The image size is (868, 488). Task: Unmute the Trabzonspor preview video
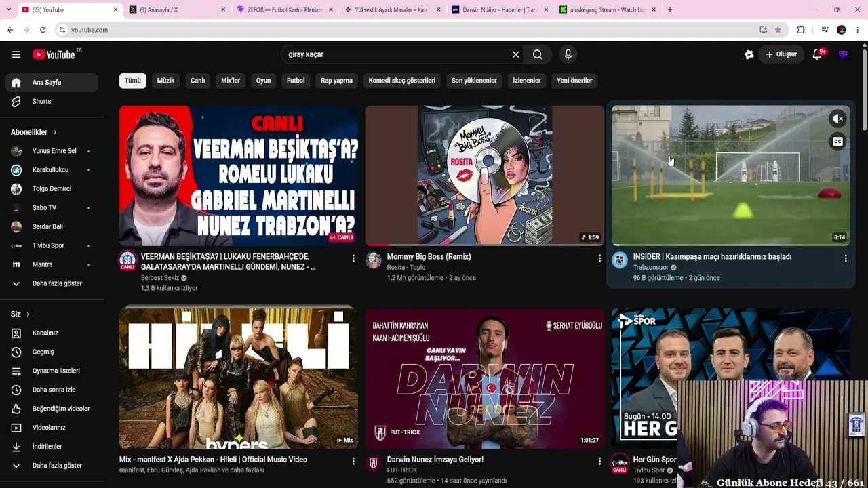(838, 119)
